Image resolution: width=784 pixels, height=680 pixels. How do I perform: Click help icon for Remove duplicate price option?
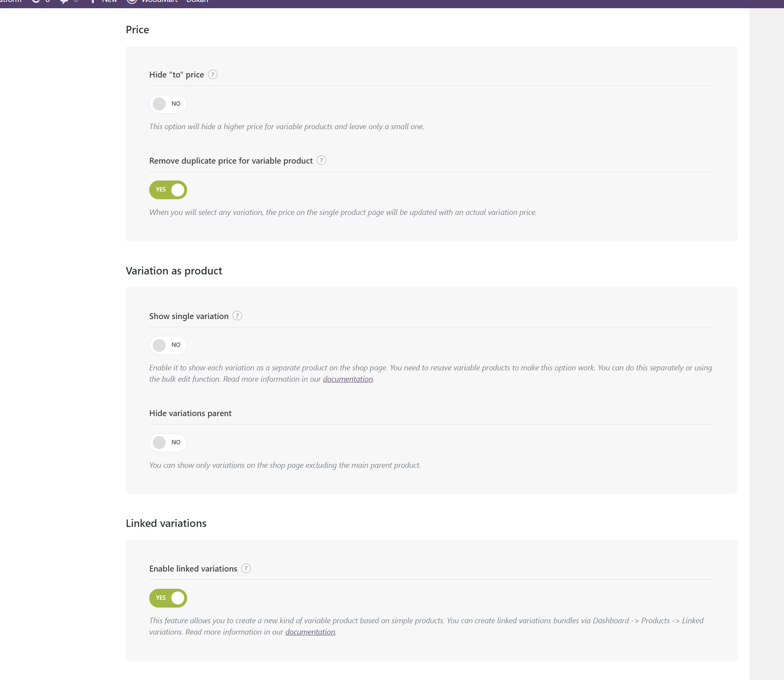(x=322, y=161)
